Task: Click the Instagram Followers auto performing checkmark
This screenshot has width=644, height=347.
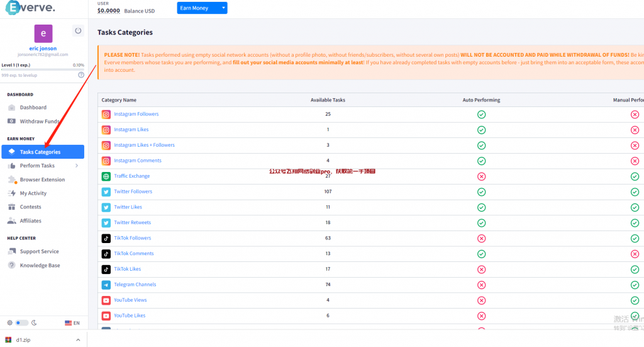Action: coord(481,115)
